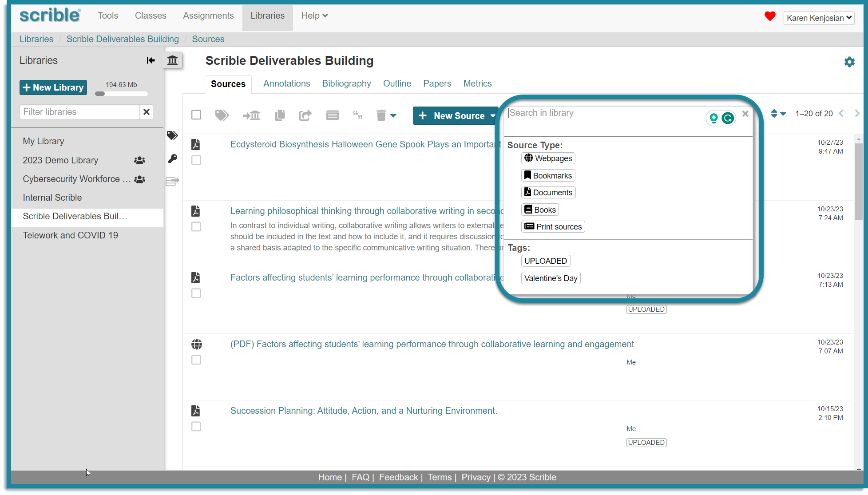Viewport: 868px width, 495px height.
Task: Switch to the Bibliography tab
Action: pos(346,83)
